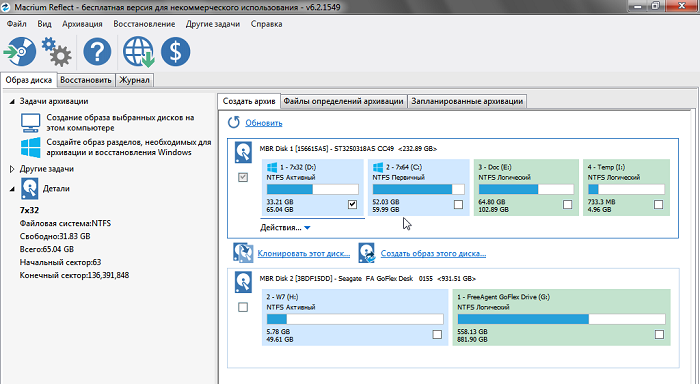The height and width of the screenshot is (384, 700).
Task: Click the clone disk icon
Action: (x=243, y=253)
